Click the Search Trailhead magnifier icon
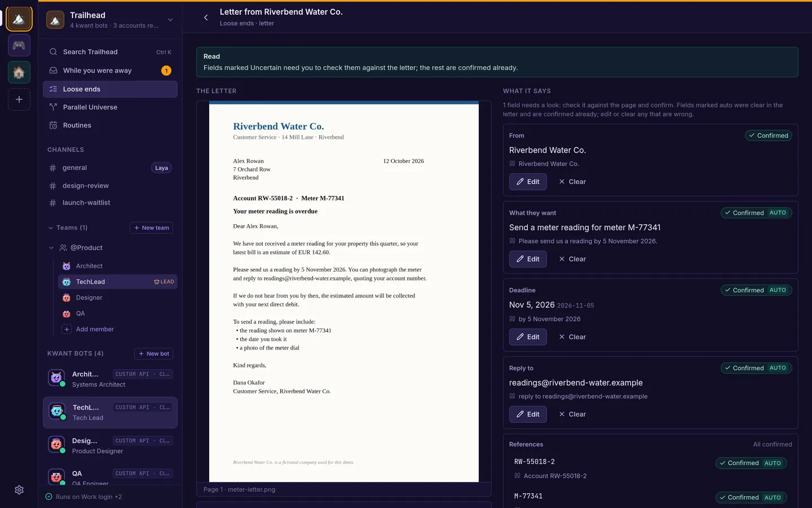 (54, 52)
